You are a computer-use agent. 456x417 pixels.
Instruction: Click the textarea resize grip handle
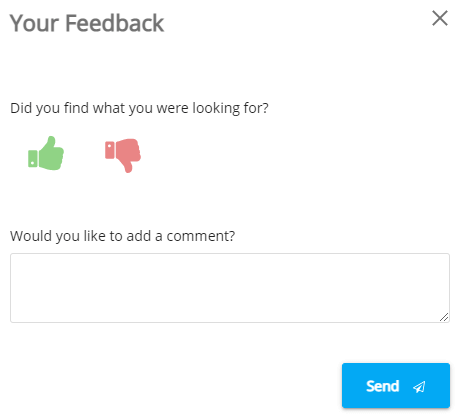pos(444,317)
